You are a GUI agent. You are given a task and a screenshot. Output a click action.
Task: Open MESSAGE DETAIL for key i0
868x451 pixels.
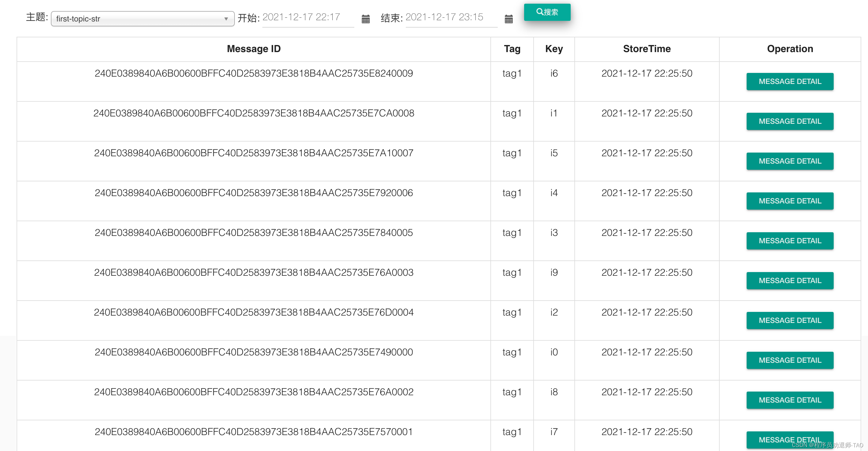pyautogui.click(x=790, y=360)
